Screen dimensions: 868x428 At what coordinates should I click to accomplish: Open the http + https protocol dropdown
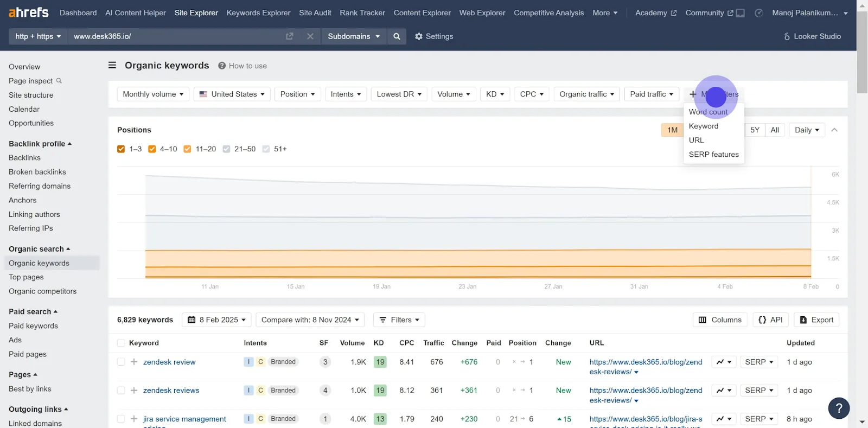click(x=38, y=36)
